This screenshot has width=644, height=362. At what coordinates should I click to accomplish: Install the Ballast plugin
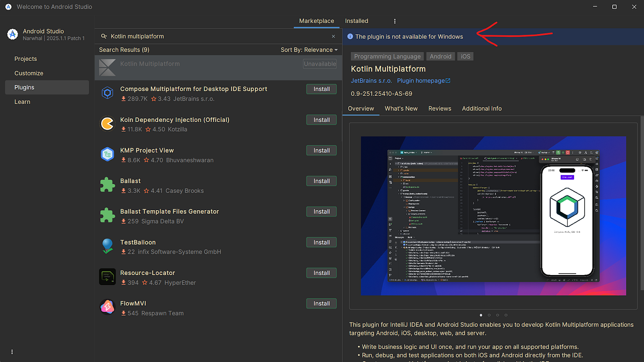click(x=322, y=181)
